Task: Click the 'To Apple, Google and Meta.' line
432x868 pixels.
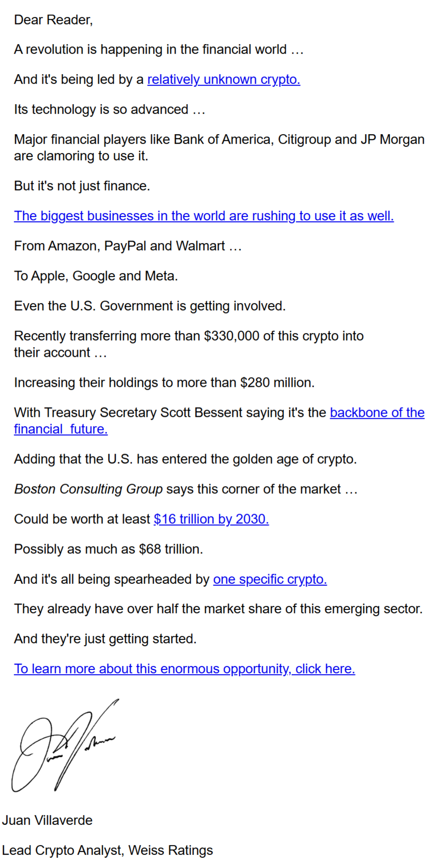Action: point(96,276)
